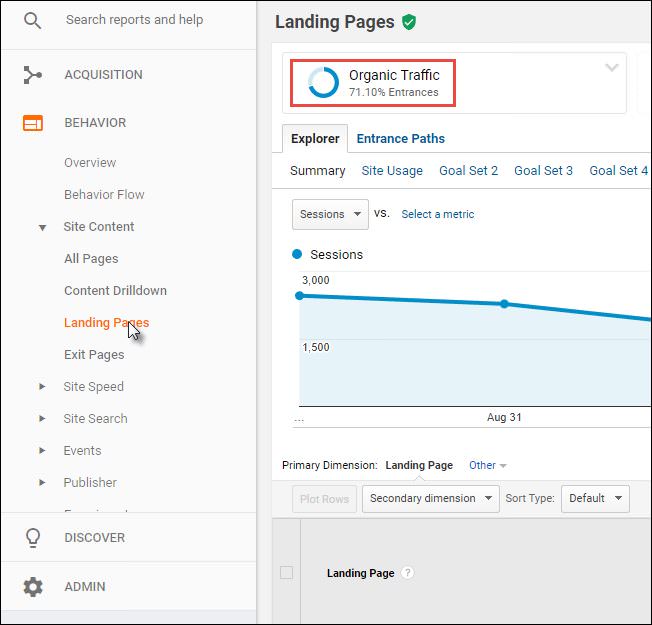Click the first data point on sessions line
The width and height of the screenshot is (652, 625).
coord(299,296)
